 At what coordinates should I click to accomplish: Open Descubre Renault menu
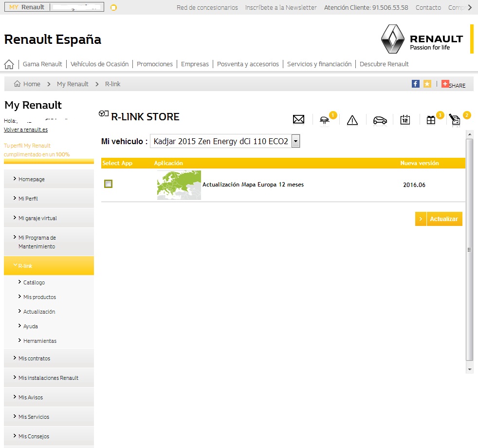[384, 64]
